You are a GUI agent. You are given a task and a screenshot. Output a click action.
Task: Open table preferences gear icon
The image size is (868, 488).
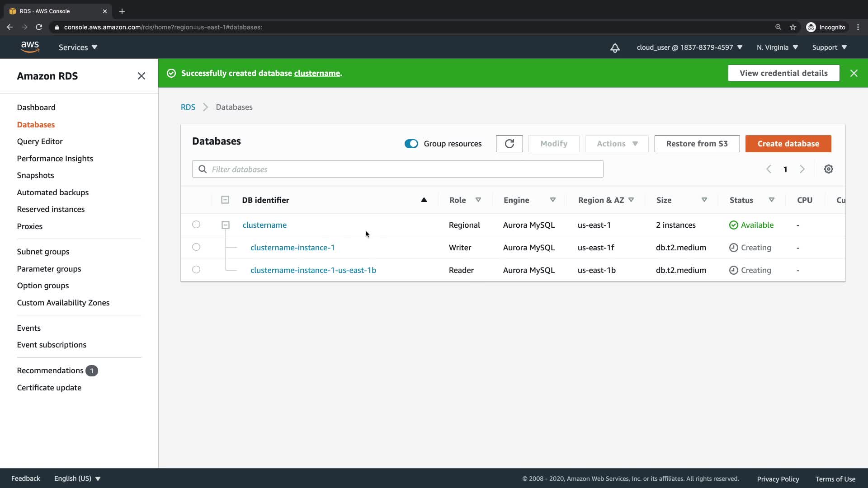point(828,169)
